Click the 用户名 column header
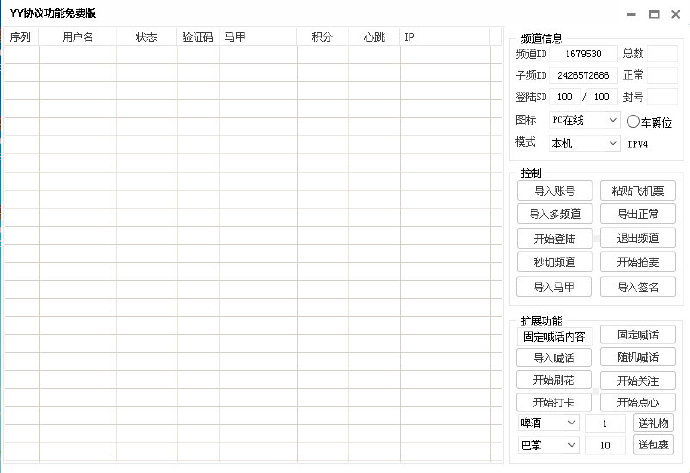The image size is (690, 473). point(77,37)
